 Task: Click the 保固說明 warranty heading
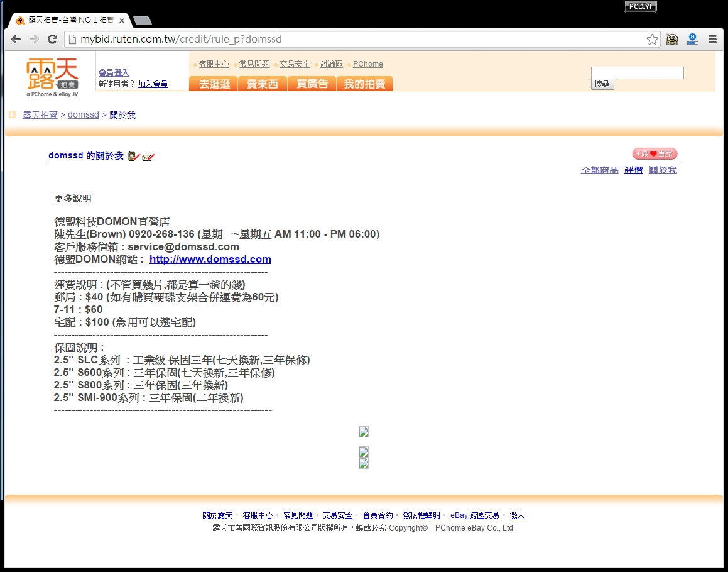pyautogui.click(x=79, y=348)
